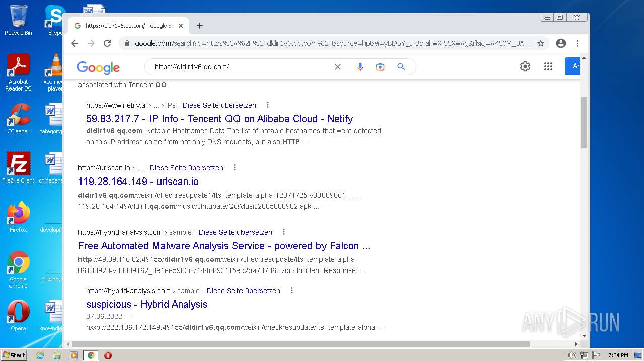Close the Google Search tab

click(x=181, y=26)
